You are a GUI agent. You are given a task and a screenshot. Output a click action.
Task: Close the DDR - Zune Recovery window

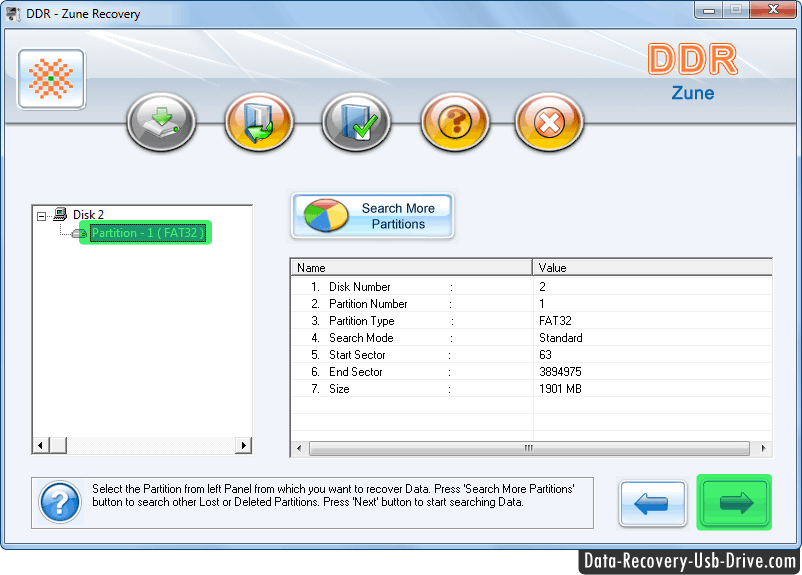point(773,9)
